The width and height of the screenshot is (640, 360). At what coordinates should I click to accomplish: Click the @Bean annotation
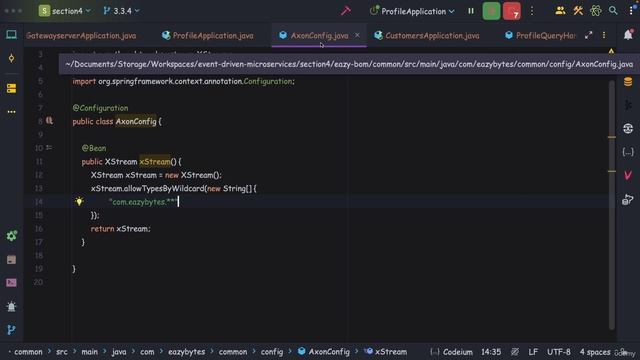pos(94,148)
